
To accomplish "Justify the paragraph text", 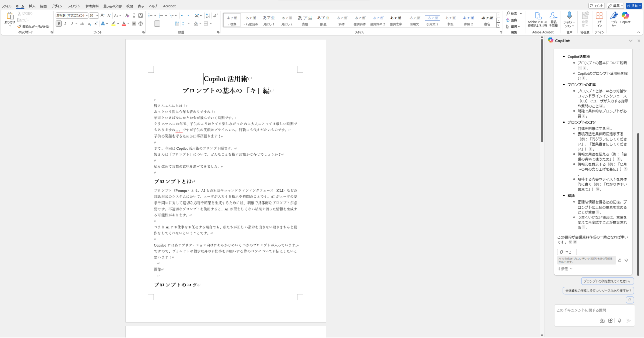I will coord(171,24).
